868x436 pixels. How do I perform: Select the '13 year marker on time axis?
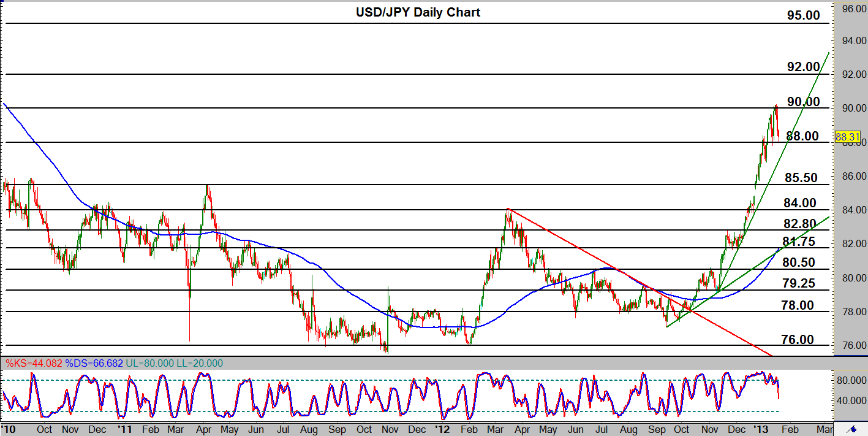point(760,429)
